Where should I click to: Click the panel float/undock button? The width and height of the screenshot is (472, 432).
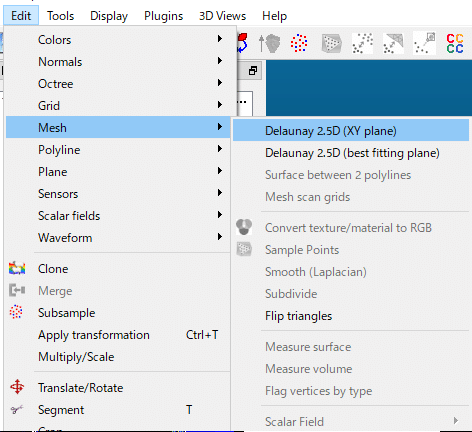coord(253,71)
